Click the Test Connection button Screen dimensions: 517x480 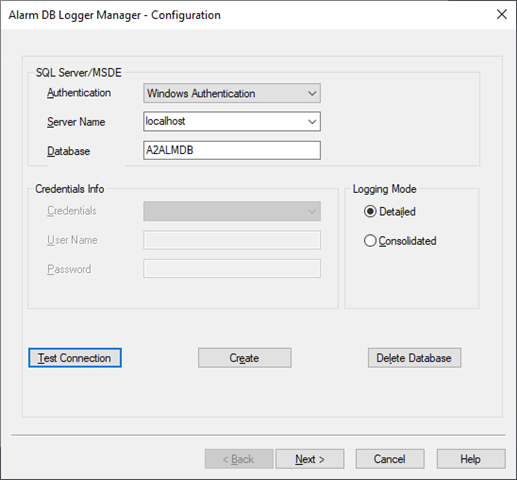75,358
